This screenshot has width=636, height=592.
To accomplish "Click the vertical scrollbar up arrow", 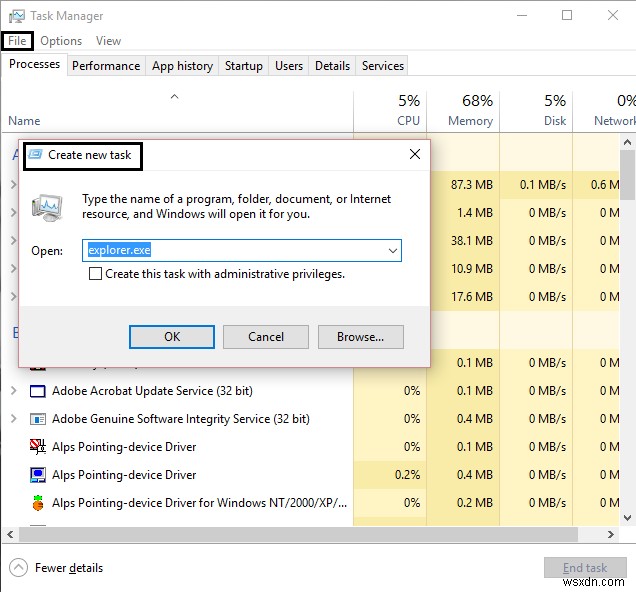I will click(x=627, y=142).
